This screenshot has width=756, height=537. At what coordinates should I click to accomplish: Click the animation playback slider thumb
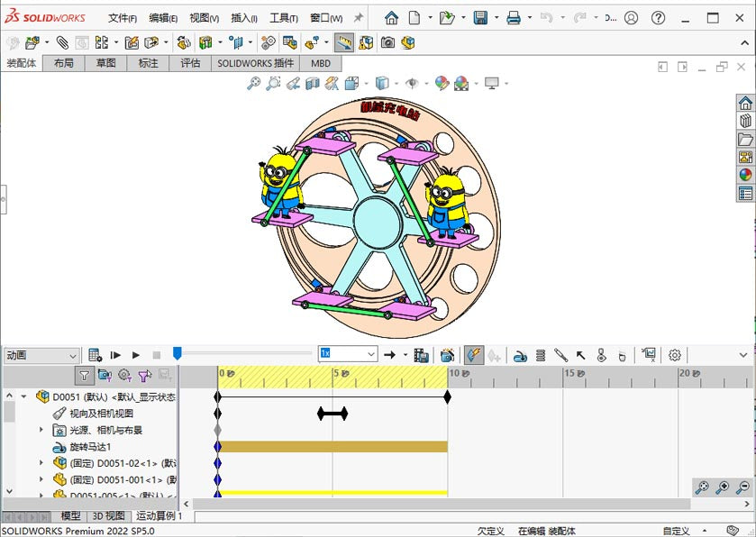[x=177, y=353]
